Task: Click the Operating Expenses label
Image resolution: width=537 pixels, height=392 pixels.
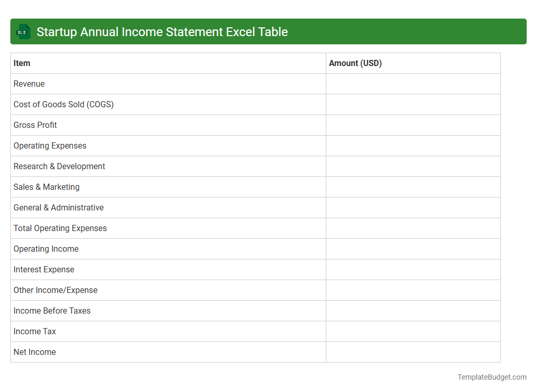Action: tap(50, 145)
